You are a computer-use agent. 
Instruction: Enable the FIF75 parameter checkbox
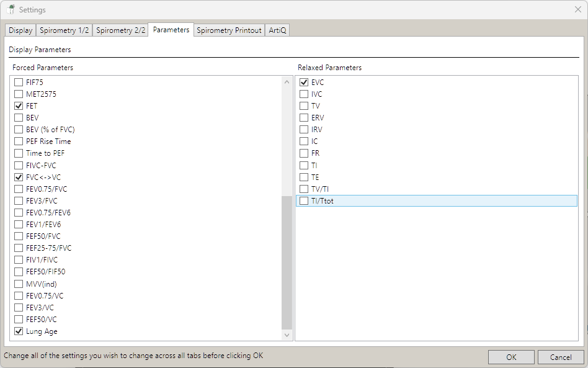[19, 83]
